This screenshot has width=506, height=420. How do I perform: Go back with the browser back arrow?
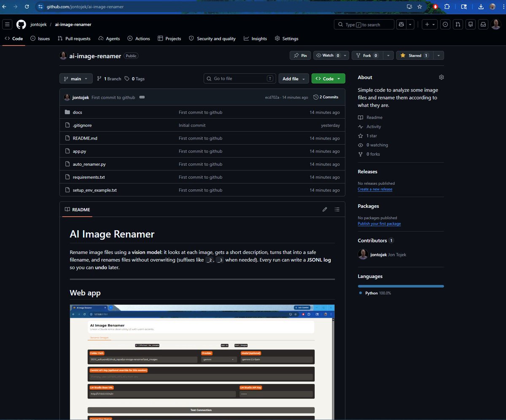(x=4, y=7)
